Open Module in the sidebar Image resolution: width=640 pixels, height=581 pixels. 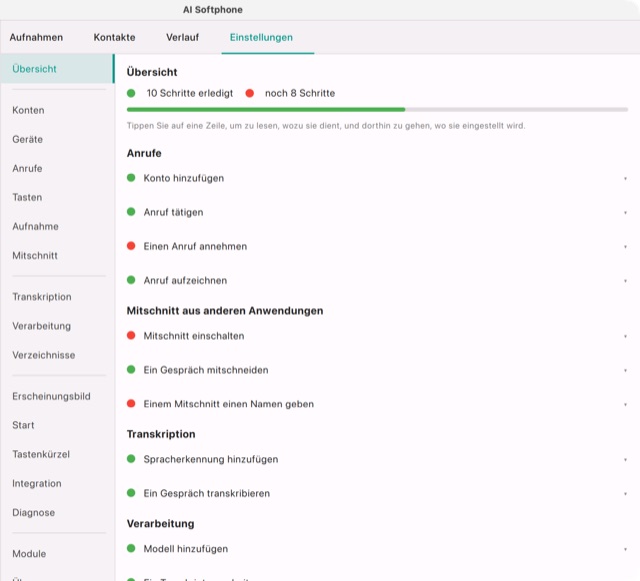(29, 554)
